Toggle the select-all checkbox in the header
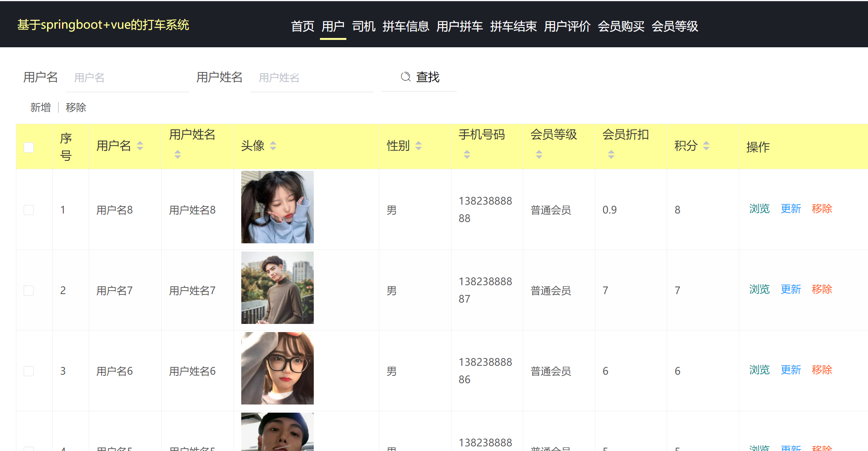This screenshot has width=868, height=451. pyautogui.click(x=29, y=146)
